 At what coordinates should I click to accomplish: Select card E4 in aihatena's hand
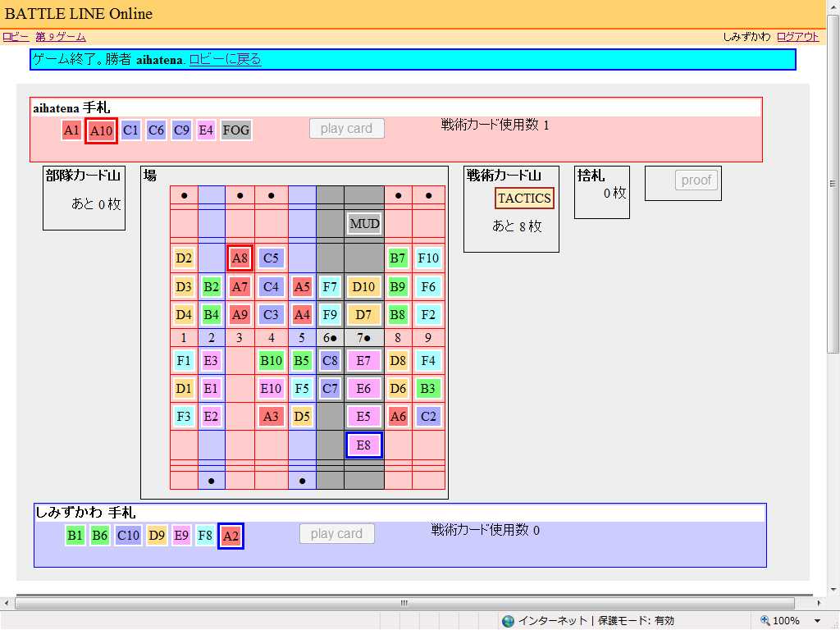coord(206,130)
